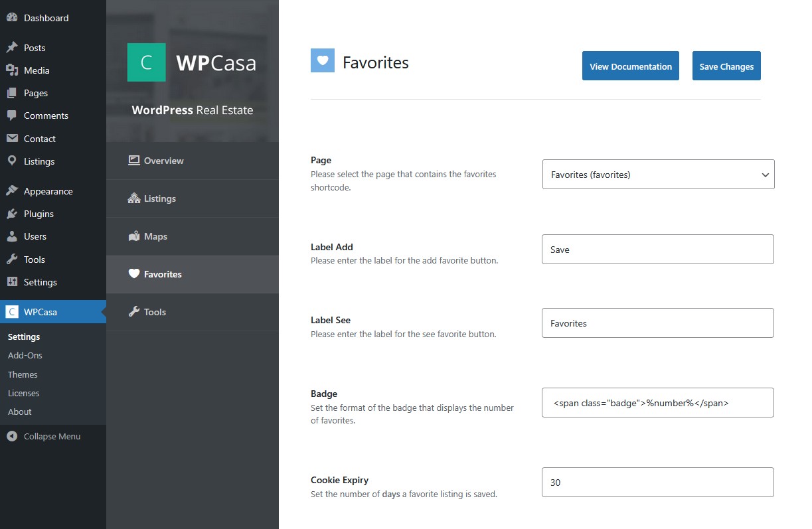Open the Licenses submenu link

pyautogui.click(x=24, y=393)
